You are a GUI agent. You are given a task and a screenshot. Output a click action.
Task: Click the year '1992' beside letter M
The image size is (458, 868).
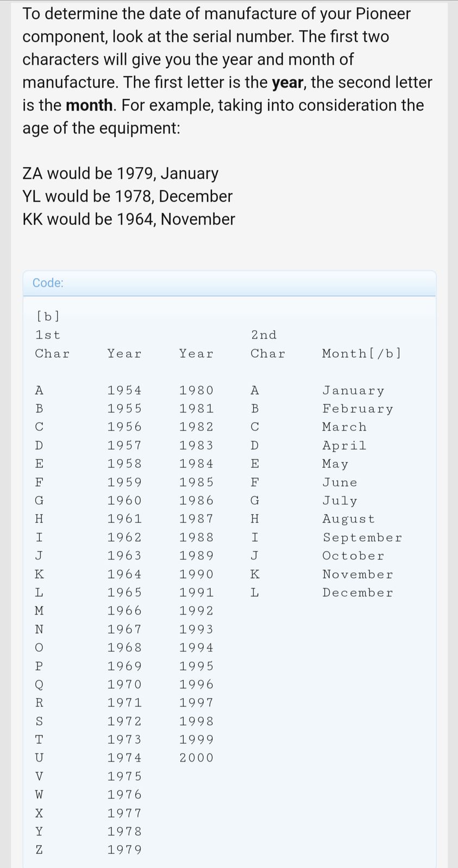(197, 611)
